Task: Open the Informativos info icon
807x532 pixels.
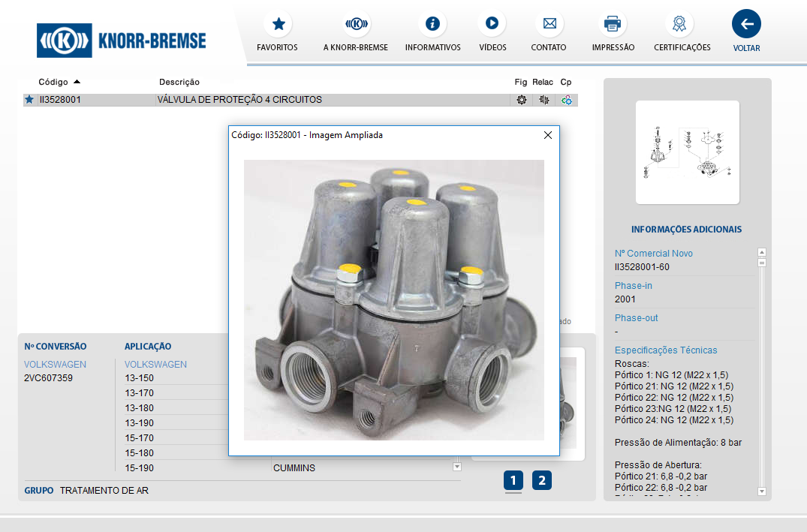Action: click(432, 24)
